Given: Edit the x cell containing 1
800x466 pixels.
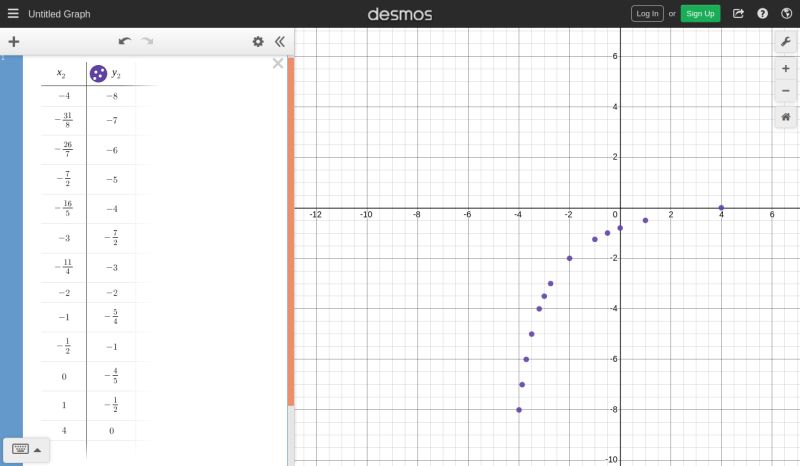Looking at the screenshot, I should [x=64, y=405].
